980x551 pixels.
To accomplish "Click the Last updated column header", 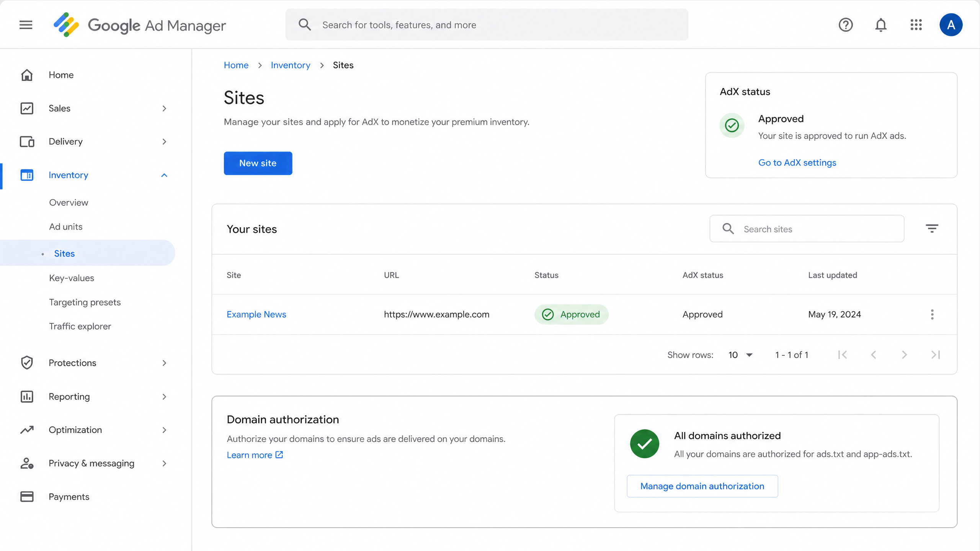I will (833, 275).
